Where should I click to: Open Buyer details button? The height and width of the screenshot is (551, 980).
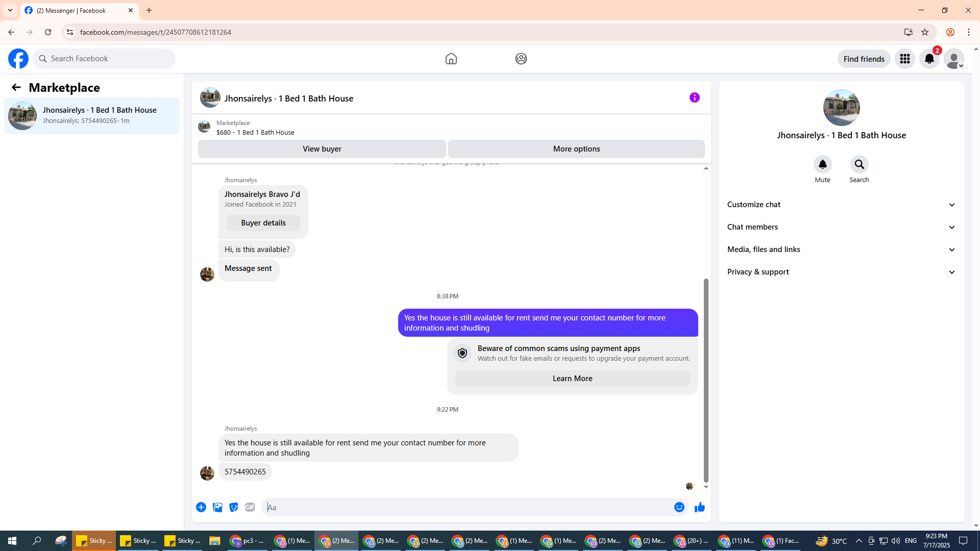263,223
